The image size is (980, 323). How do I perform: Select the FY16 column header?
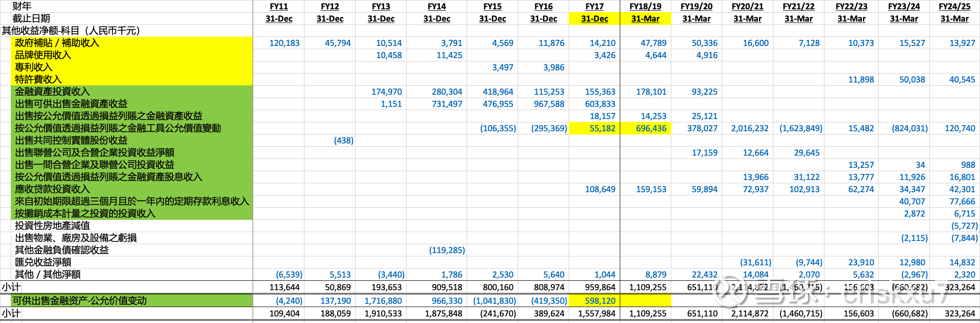point(543,7)
